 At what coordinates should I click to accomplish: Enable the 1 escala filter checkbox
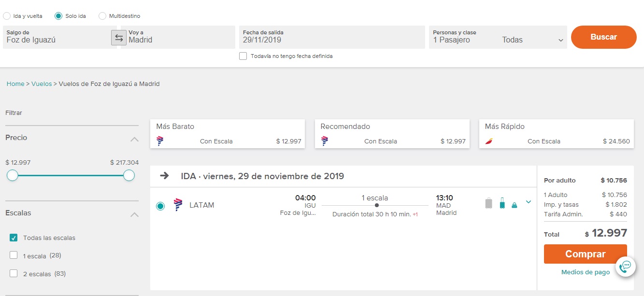point(14,255)
